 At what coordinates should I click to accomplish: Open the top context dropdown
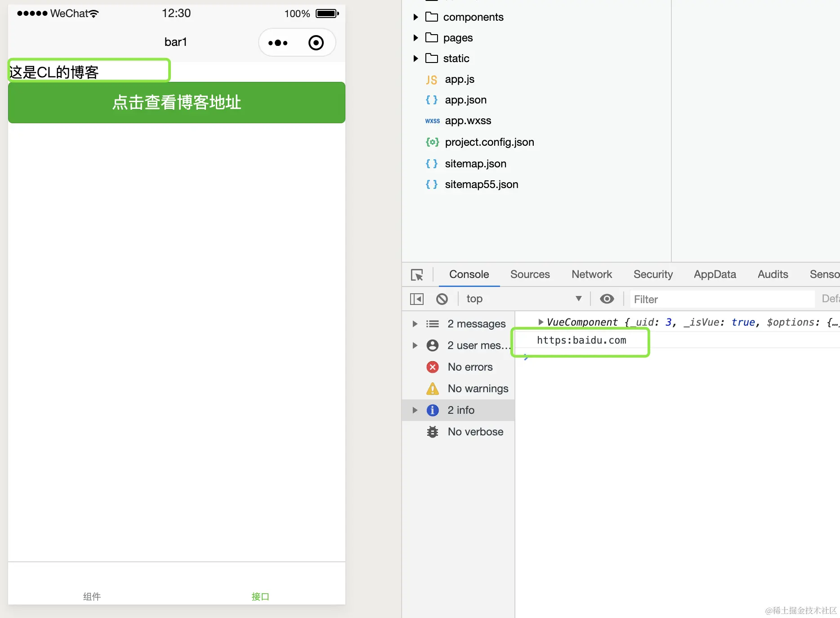coord(524,299)
